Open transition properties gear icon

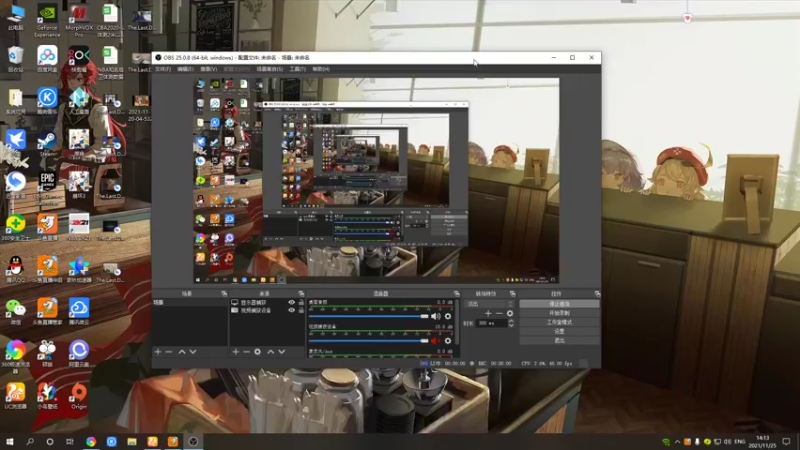tap(510, 313)
